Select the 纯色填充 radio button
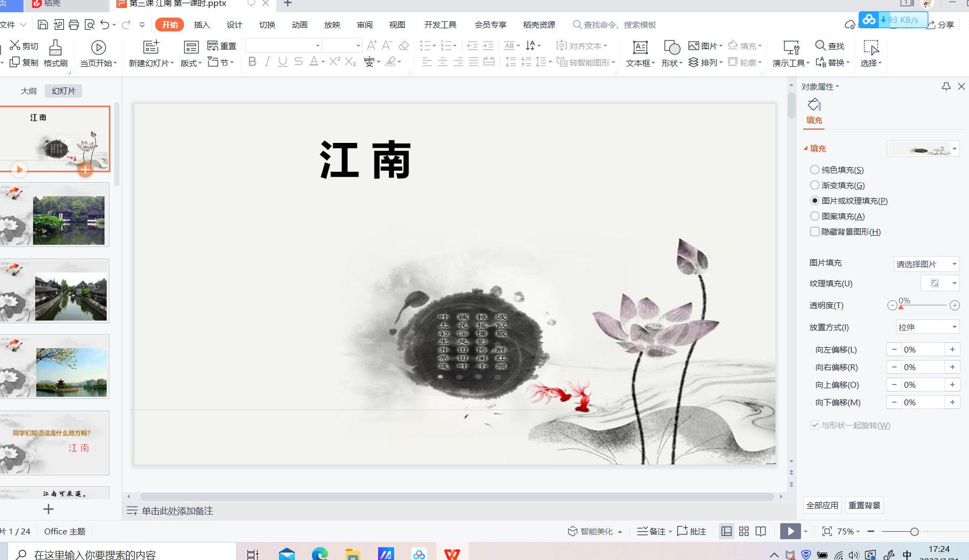Screen dimensions: 969x560 [x=815, y=170]
